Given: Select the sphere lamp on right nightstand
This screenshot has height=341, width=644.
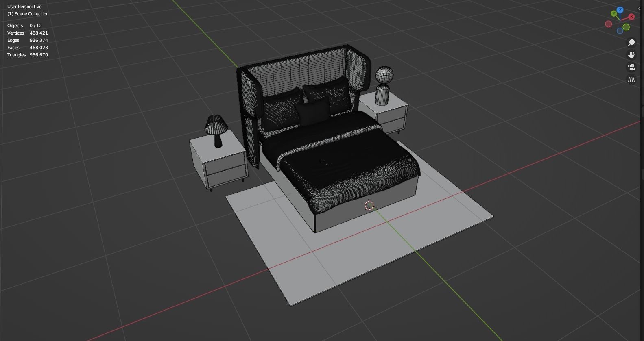Looking at the screenshot, I should [x=384, y=86].
